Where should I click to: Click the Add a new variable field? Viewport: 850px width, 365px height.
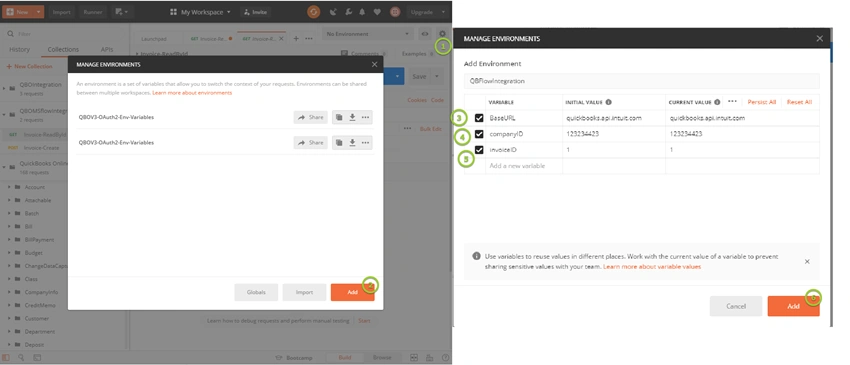(523, 166)
